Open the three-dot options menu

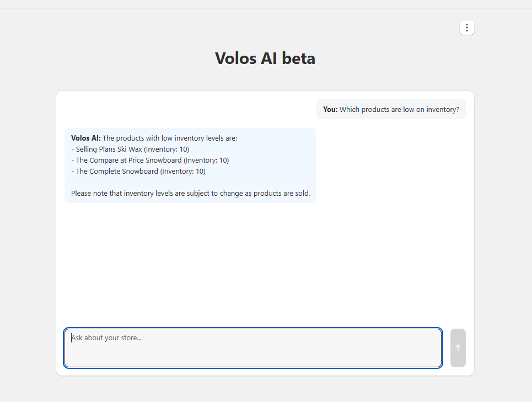pyautogui.click(x=467, y=28)
